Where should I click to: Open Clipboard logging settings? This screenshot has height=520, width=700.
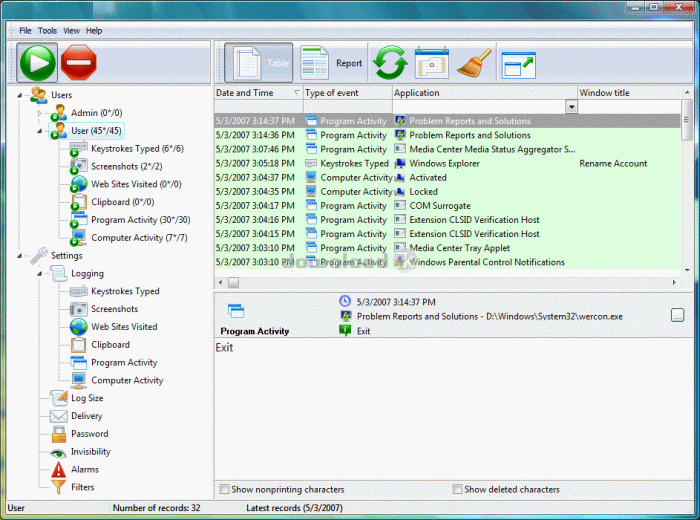[x=110, y=345]
